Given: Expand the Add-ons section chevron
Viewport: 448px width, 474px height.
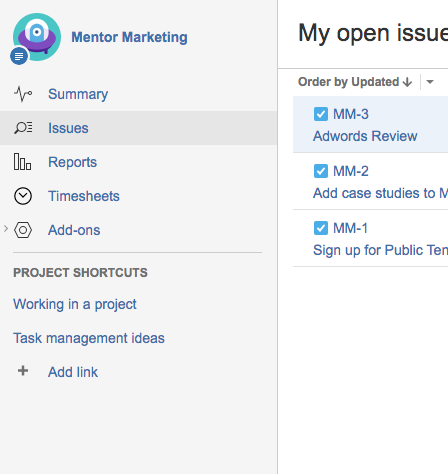Looking at the screenshot, I should 6,229.
